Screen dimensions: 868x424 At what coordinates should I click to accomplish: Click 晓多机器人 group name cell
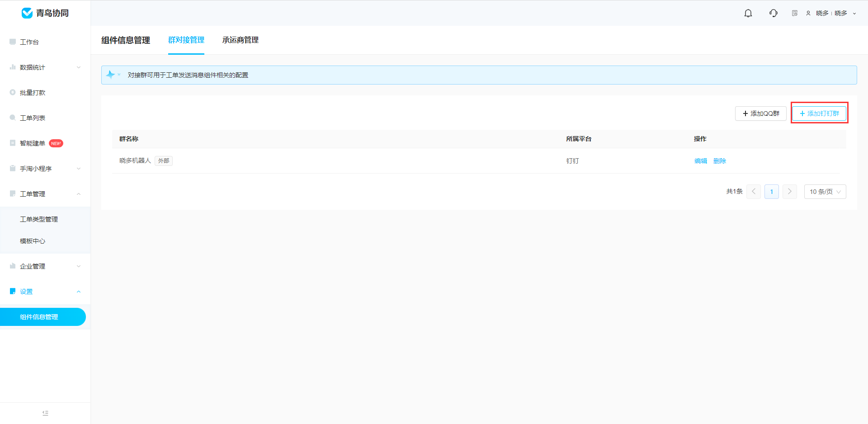coord(135,160)
